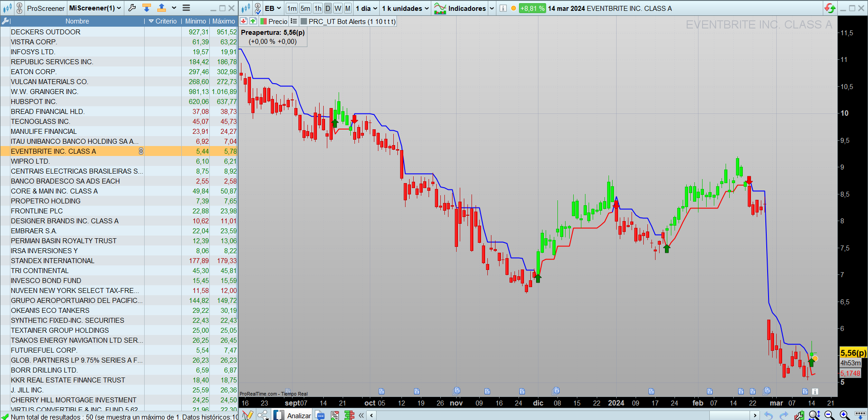This screenshot has height=420, width=868.
Task: Click the scrollbar left arrow
Action: (372, 415)
